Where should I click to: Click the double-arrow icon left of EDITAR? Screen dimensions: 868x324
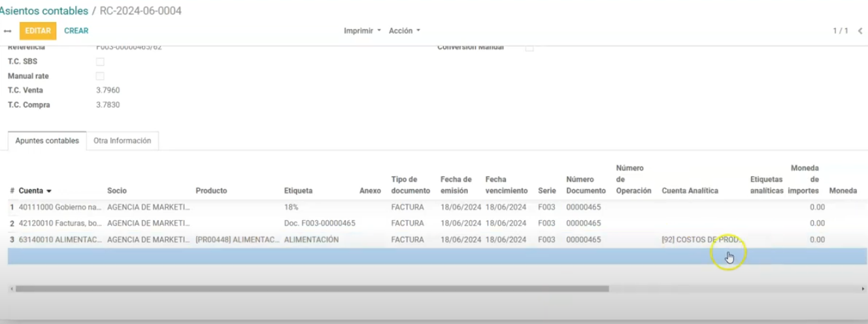click(x=8, y=31)
